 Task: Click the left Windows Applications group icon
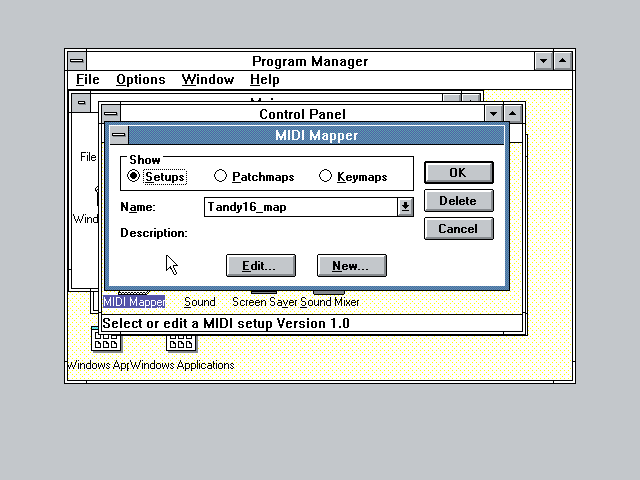pyautogui.click(x=106, y=340)
